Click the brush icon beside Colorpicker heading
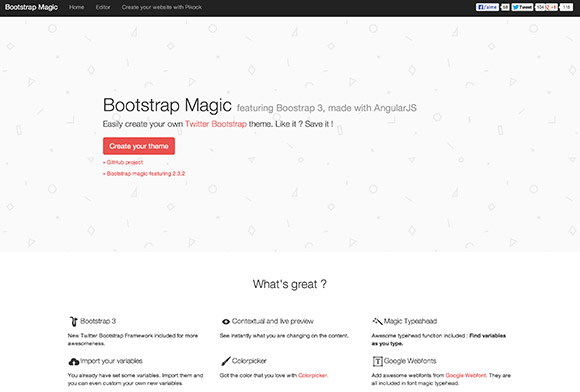 tap(226, 361)
